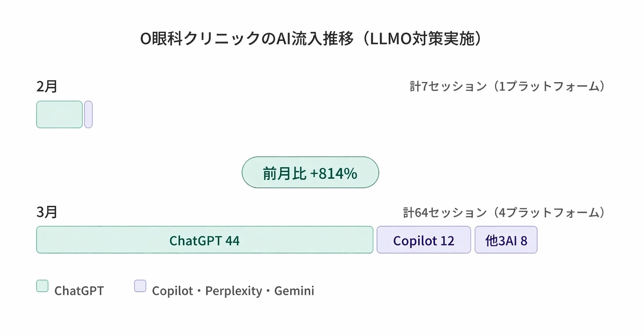Click the green ChatGPT legend swatch
644x336 pixels.
pos(42,286)
